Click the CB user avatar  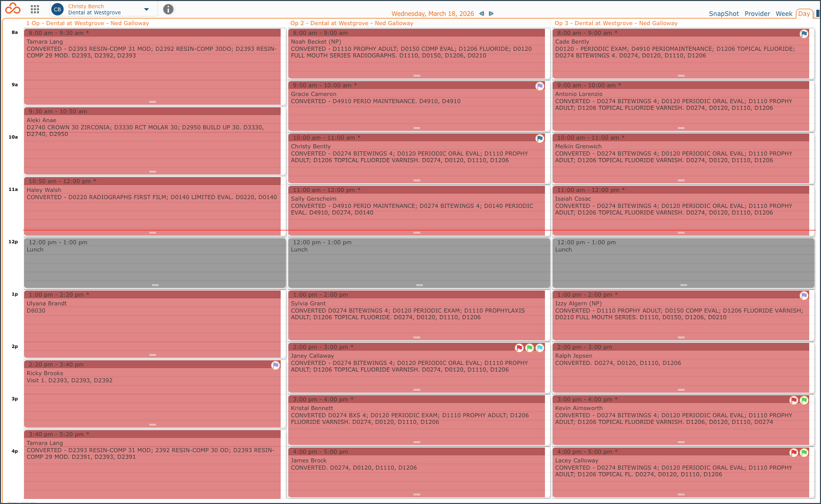pyautogui.click(x=57, y=9)
